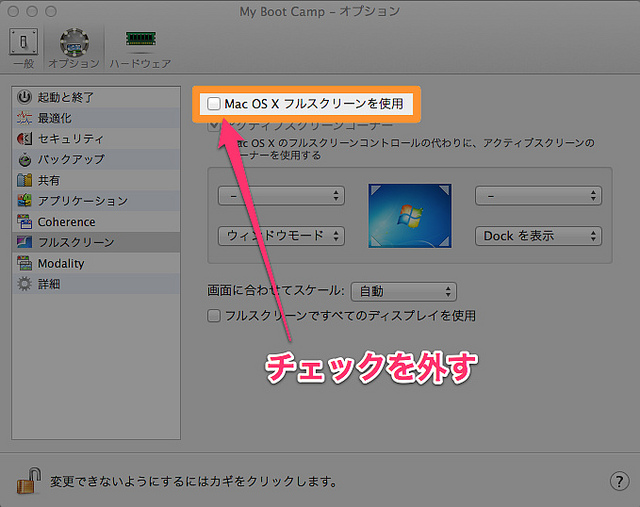Click the セキュリティ sidebar icon
640x507 pixels.
tap(24, 139)
